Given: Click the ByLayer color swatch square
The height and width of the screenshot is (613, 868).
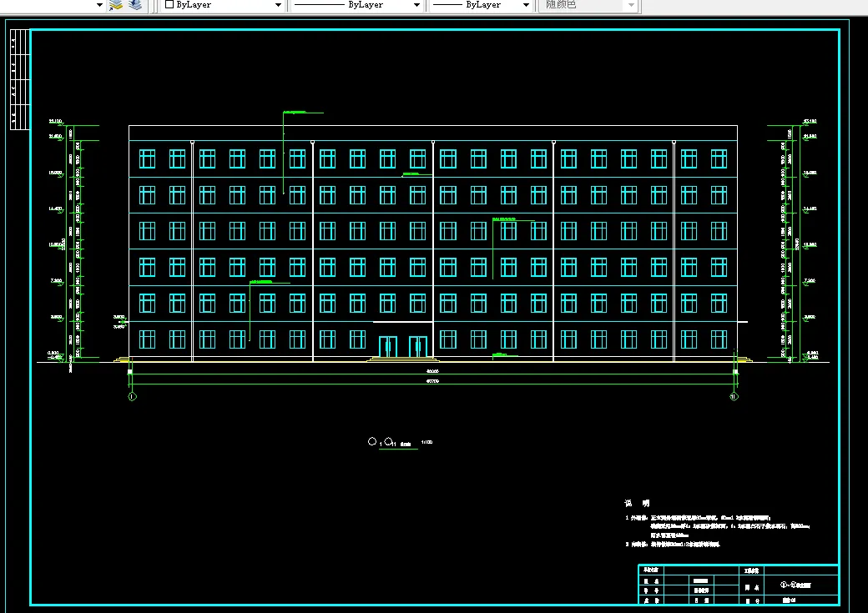Looking at the screenshot, I should click(x=168, y=5).
